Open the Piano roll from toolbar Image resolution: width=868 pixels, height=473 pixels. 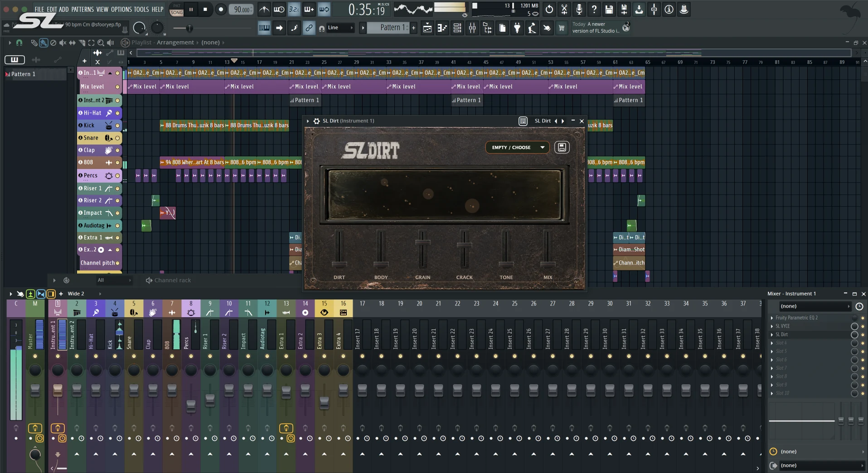tap(442, 28)
